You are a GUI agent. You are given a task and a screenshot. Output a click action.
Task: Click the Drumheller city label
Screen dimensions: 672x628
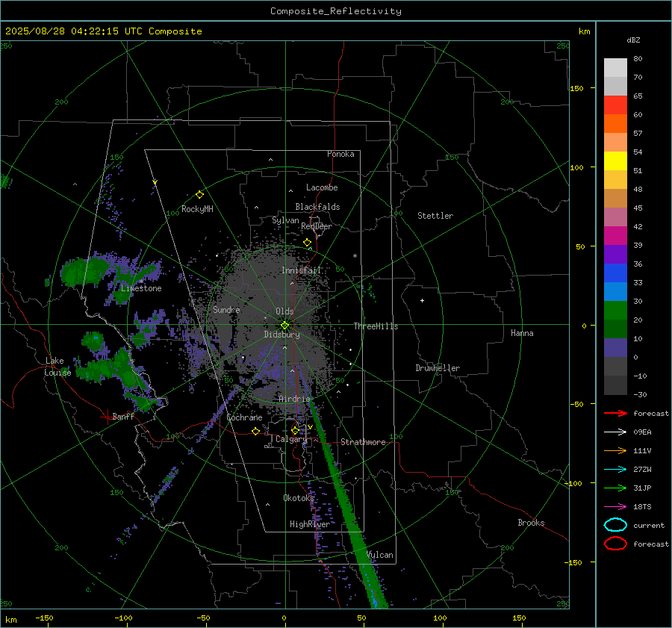(438, 368)
